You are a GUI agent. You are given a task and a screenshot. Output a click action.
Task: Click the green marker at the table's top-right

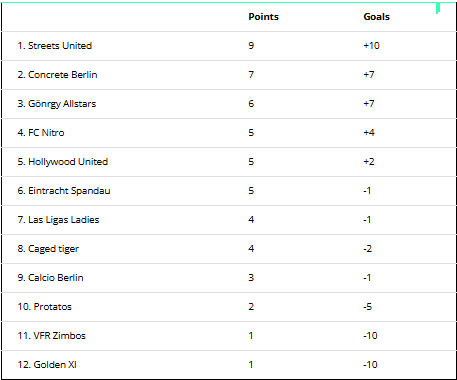coord(438,8)
